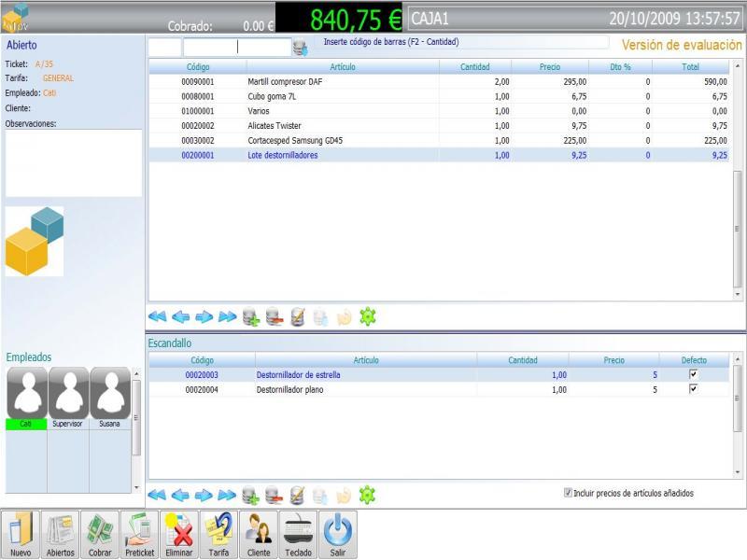Viewport: 747px width, 560px height.
Task: Select row Martill compresor DAF
Action: [x=439, y=82]
